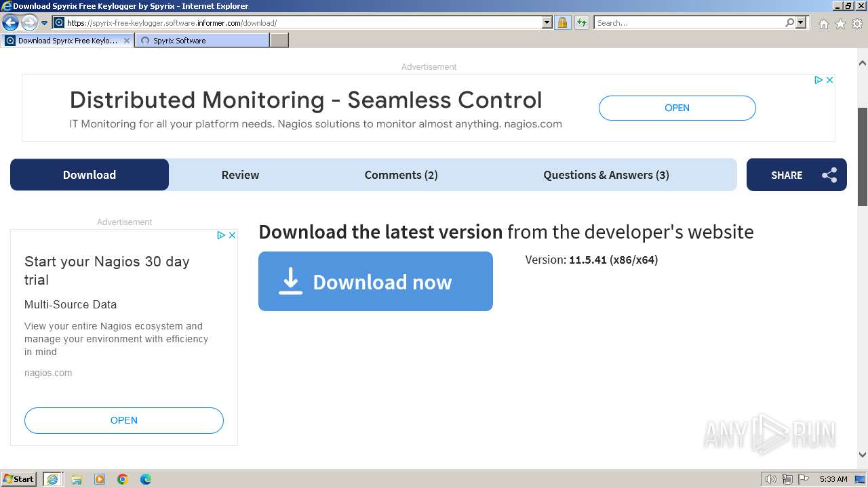
Task: Click the system clock 5:33 AM
Action: coord(833,479)
